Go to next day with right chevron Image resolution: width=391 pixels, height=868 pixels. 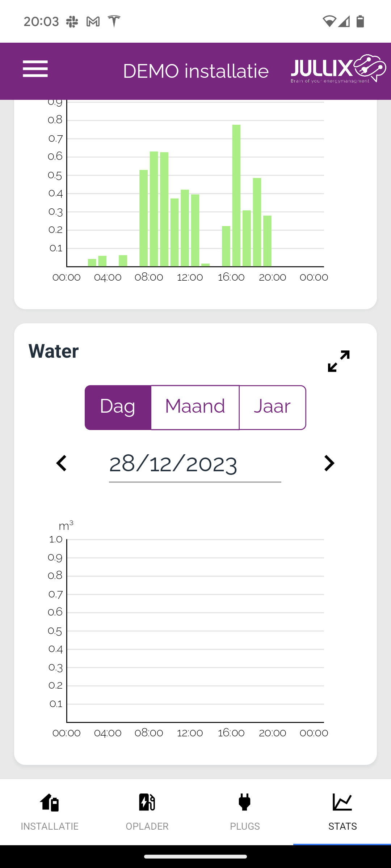tap(329, 463)
